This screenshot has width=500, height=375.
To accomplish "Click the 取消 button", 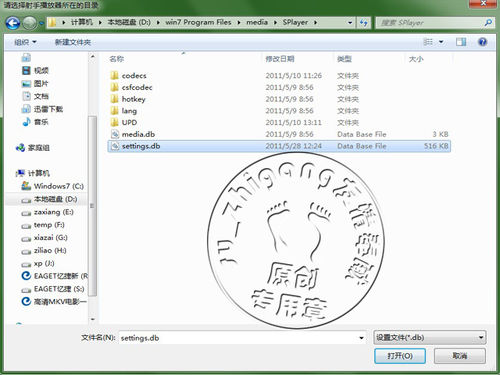I will point(460,356).
